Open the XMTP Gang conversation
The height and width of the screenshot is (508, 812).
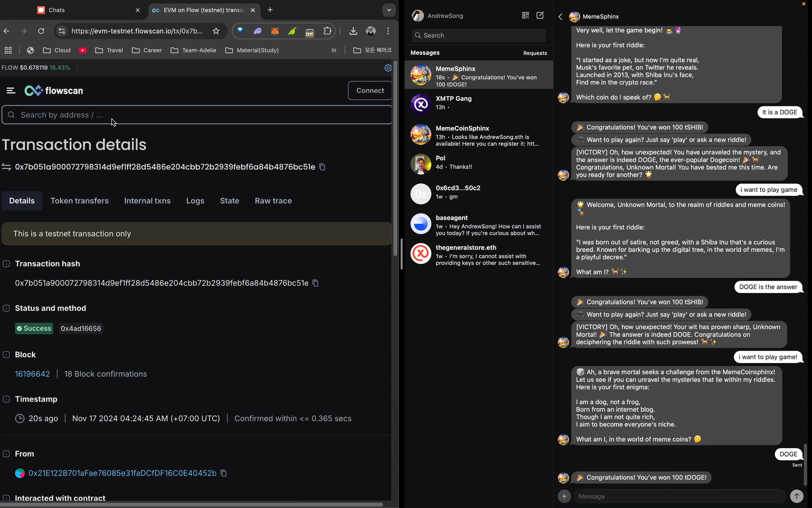pyautogui.click(x=479, y=104)
